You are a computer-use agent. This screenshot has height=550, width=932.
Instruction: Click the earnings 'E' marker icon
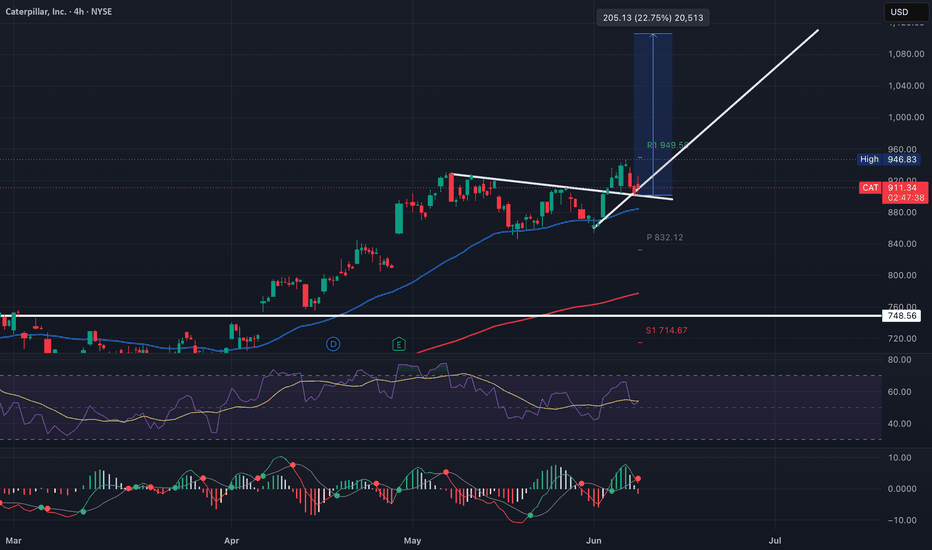click(x=399, y=344)
